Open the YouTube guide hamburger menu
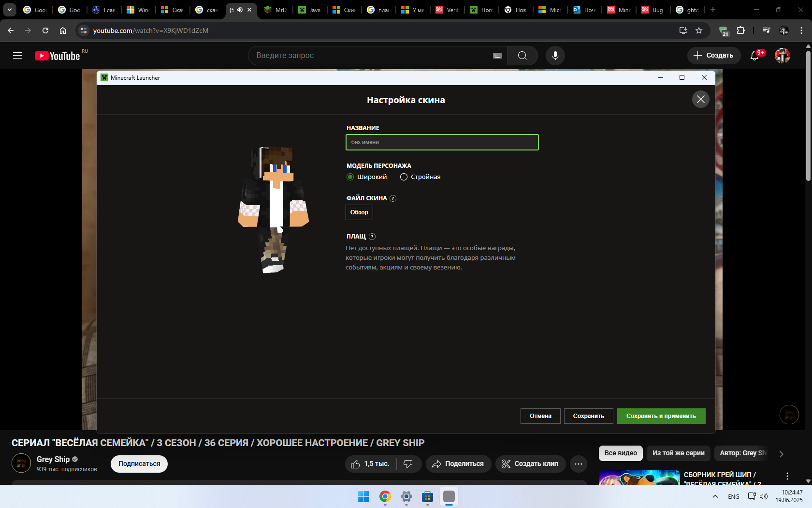 pyautogui.click(x=17, y=56)
